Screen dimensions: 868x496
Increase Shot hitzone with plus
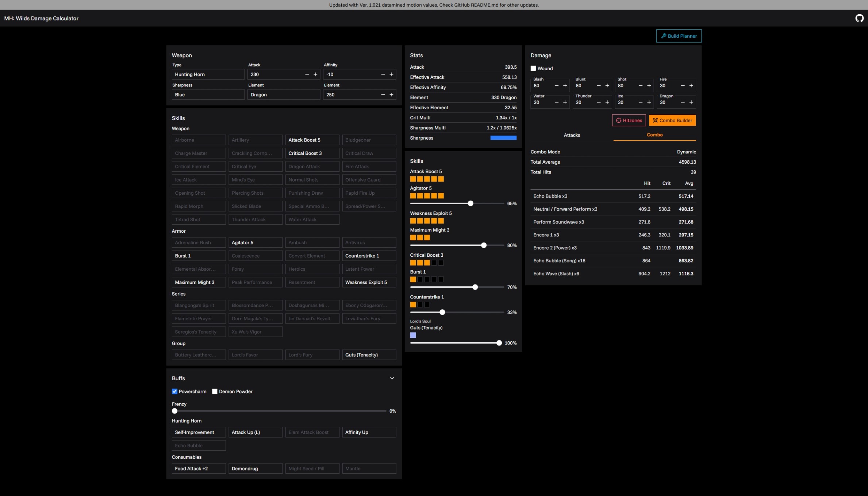(x=649, y=85)
